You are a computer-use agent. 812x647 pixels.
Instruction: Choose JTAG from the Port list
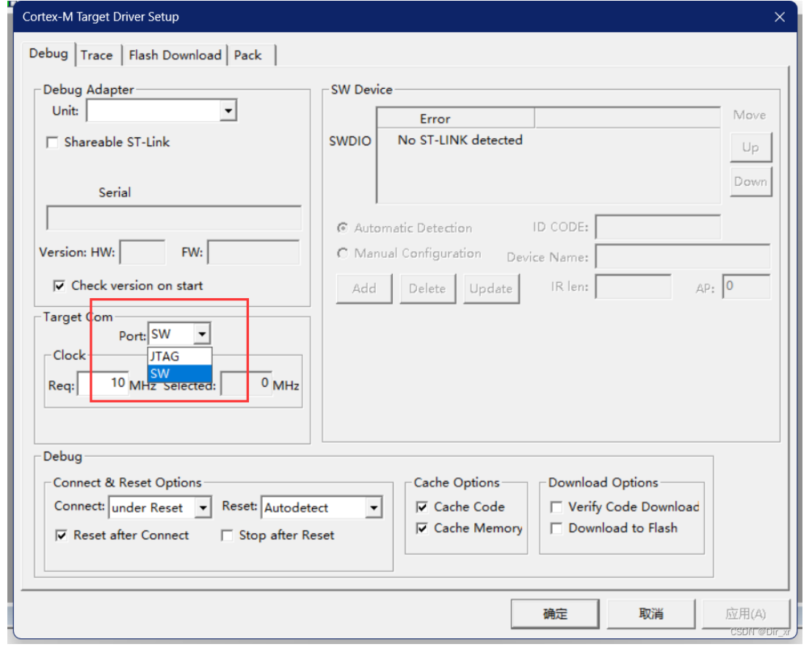pos(180,356)
